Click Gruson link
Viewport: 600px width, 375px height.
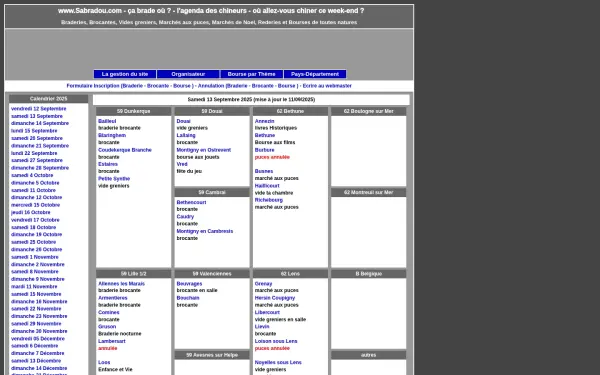click(x=107, y=327)
